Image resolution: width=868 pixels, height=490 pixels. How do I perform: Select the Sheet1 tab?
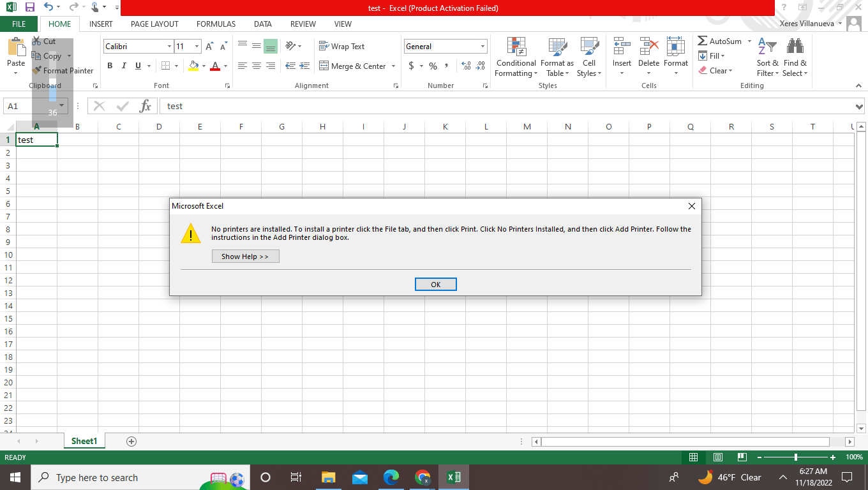pos(84,441)
